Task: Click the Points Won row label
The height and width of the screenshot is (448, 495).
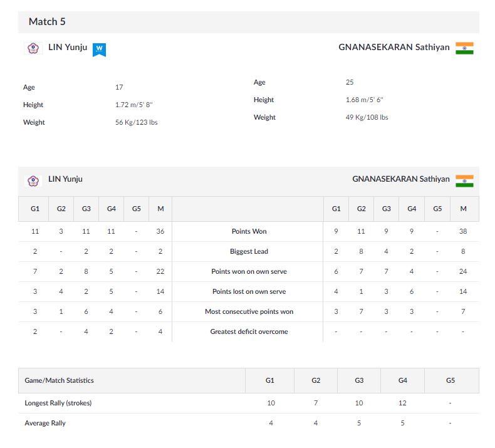Action: pyautogui.click(x=249, y=232)
